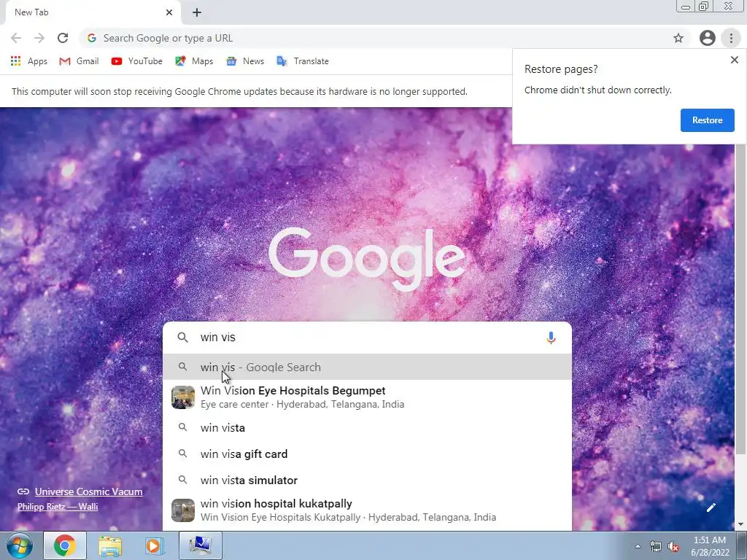Open Chrome's three-dot menu
Image resolution: width=747 pixels, height=560 pixels.
[731, 38]
